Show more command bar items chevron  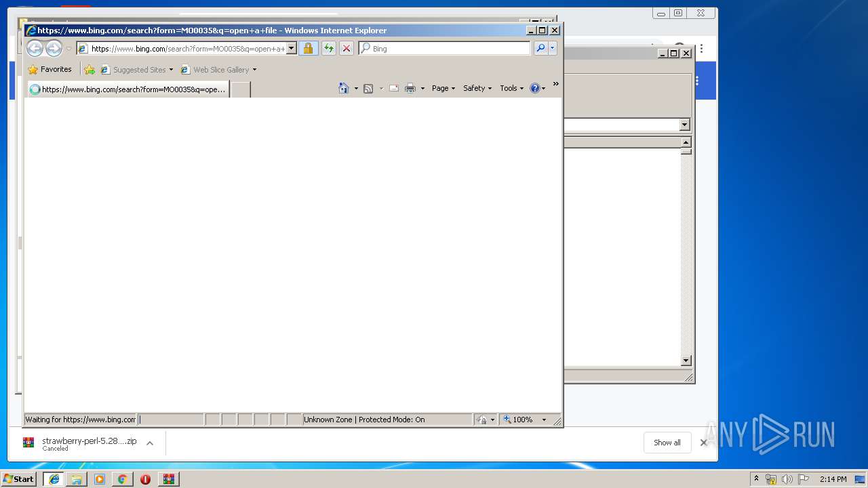click(x=555, y=84)
